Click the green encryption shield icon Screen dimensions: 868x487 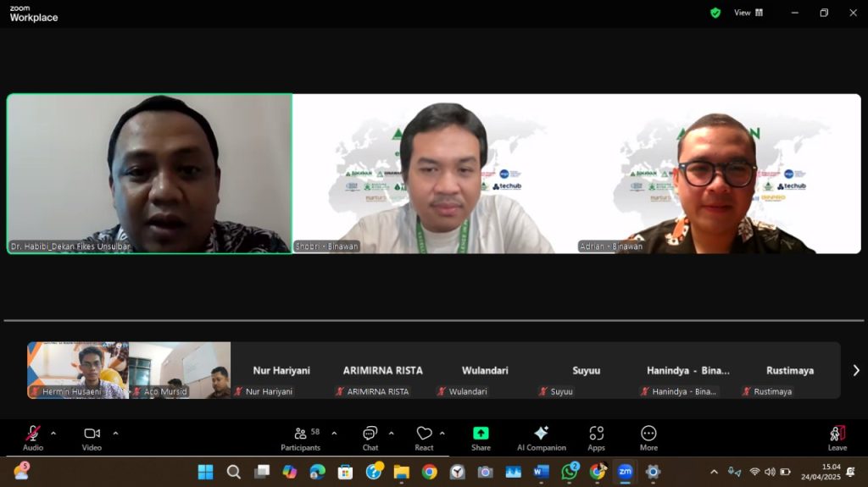(715, 13)
